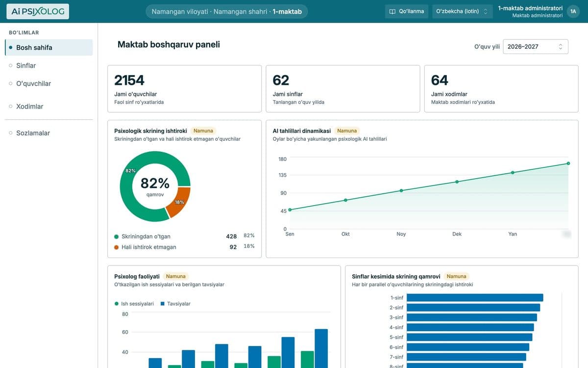This screenshot has height=368, width=588.
Task: Click the Sen data point on line chart
Action: [290, 210]
